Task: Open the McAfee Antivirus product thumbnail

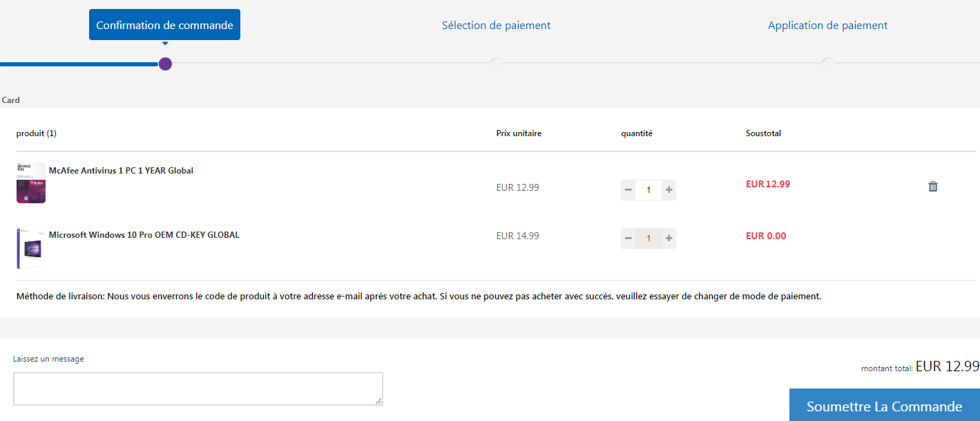Action: point(31,183)
